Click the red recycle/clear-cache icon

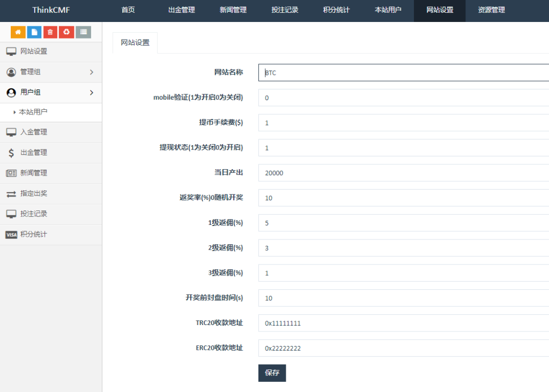click(x=66, y=32)
